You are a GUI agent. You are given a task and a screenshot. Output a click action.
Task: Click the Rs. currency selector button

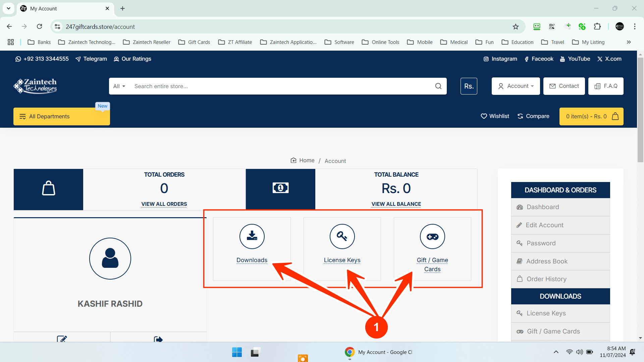(x=469, y=86)
